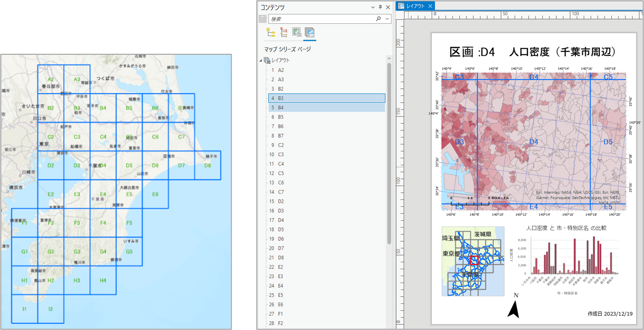Switch to the レイアウト view tab

point(415,6)
